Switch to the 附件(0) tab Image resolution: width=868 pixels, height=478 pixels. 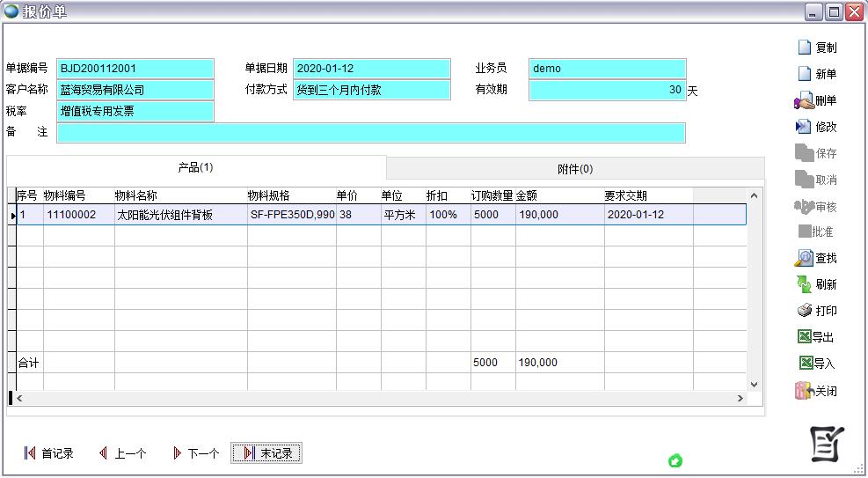pos(575,169)
